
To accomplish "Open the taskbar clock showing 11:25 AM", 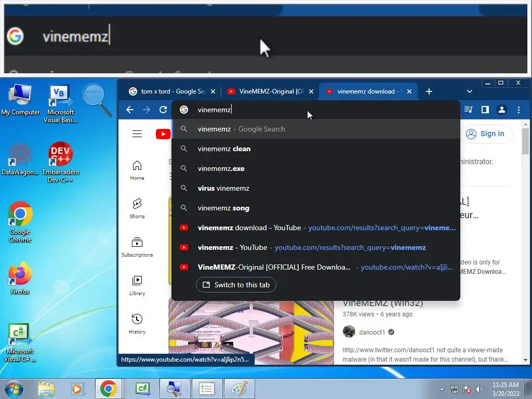I will click(x=506, y=389).
